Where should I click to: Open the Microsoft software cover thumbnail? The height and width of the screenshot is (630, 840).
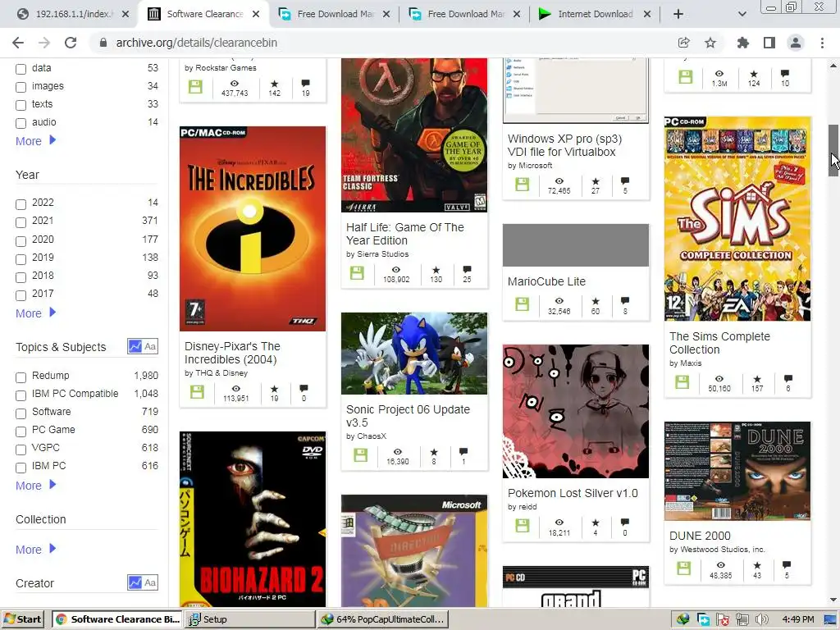pyautogui.click(x=414, y=550)
